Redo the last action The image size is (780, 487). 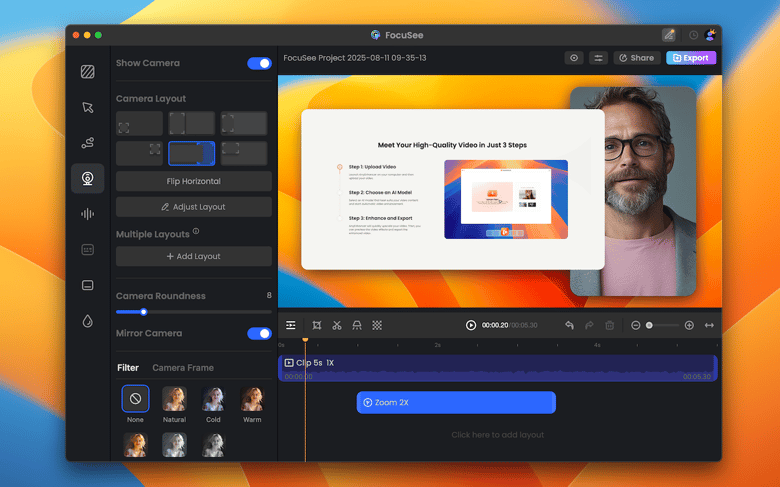pos(589,325)
